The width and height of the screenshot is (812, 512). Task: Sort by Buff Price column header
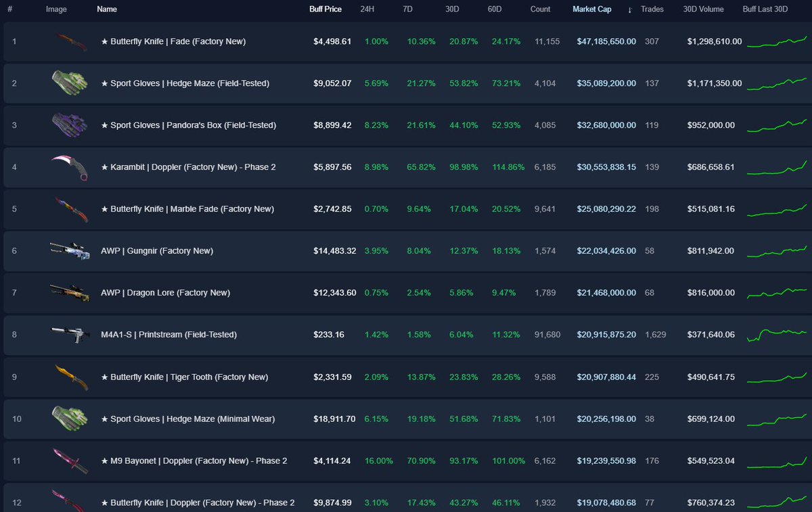[x=325, y=9]
